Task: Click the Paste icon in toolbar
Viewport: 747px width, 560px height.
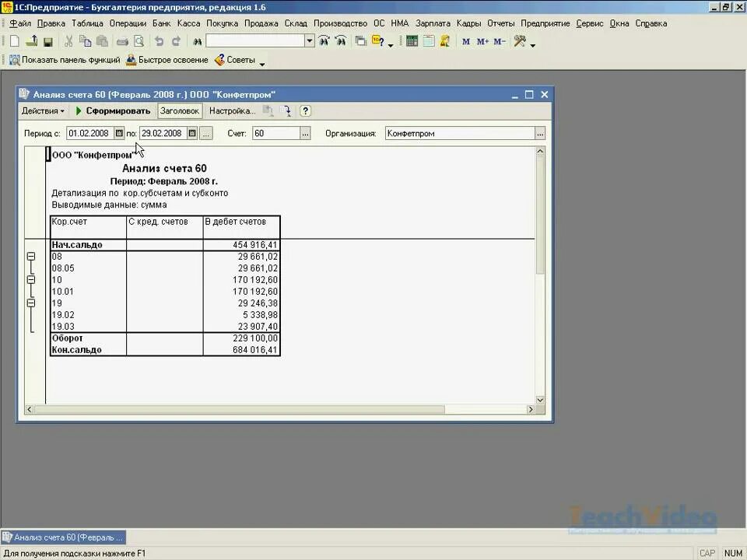Action: pos(102,41)
